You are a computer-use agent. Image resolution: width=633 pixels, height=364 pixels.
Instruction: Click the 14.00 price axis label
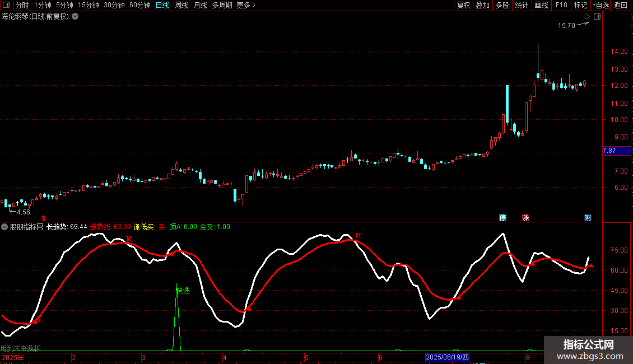(x=619, y=52)
